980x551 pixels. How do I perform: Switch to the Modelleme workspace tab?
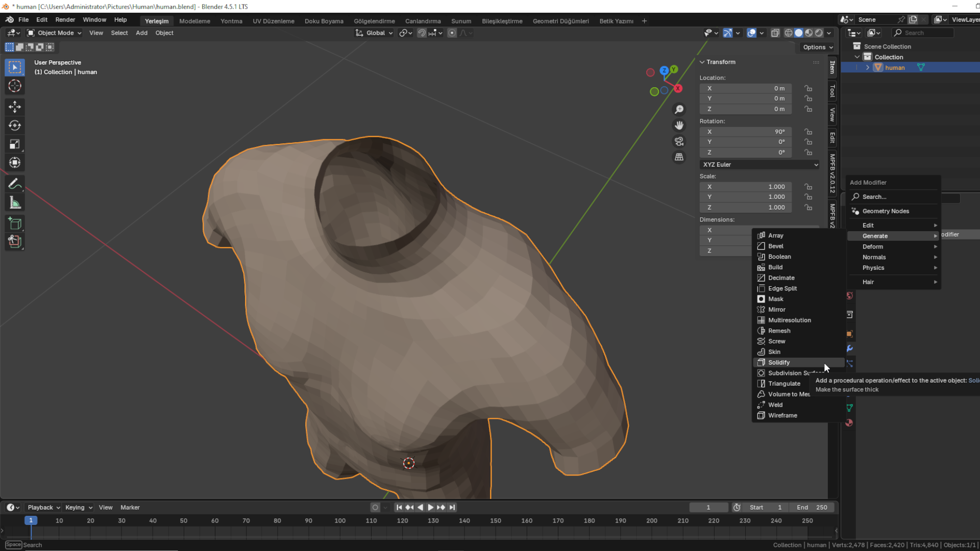click(194, 21)
